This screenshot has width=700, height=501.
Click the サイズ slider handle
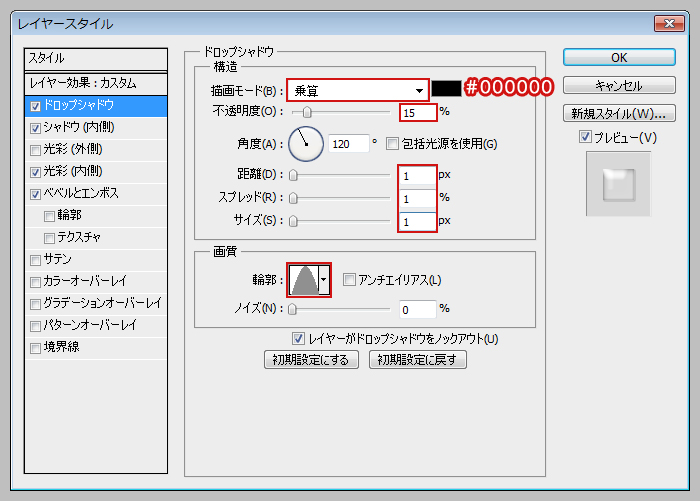293,221
